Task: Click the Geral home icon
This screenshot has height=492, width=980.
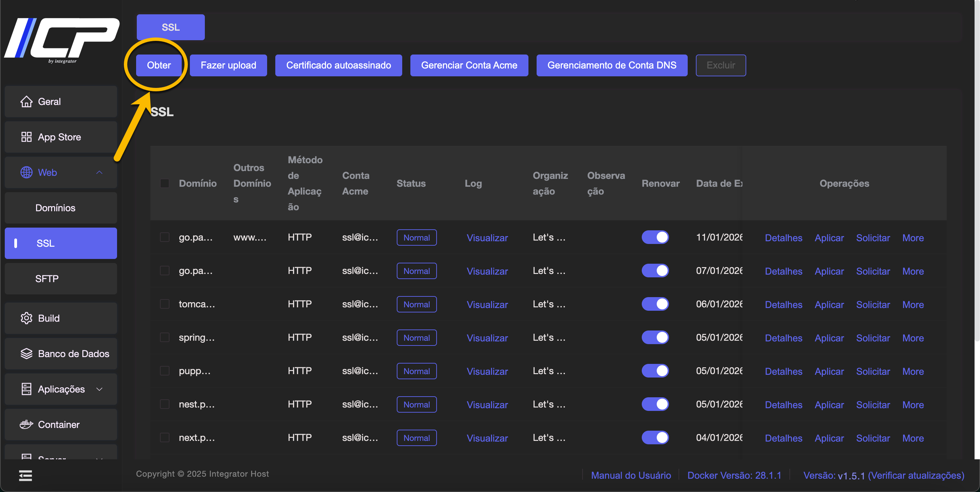Action: pyautogui.click(x=26, y=102)
